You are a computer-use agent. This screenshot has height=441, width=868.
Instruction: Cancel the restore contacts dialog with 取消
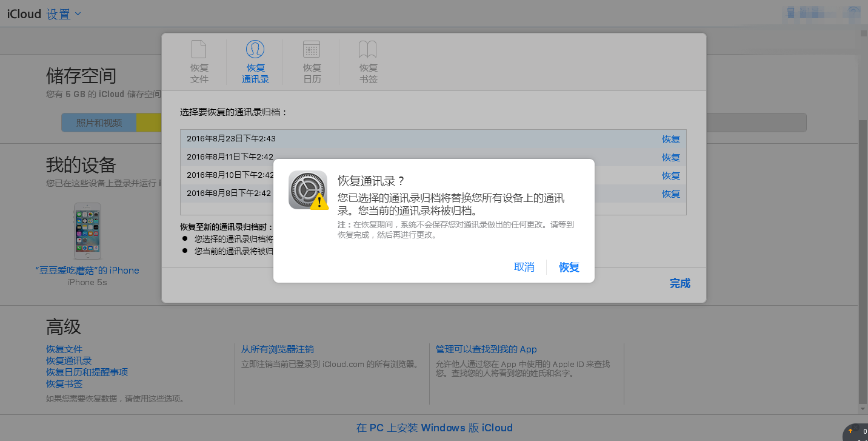(x=524, y=267)
